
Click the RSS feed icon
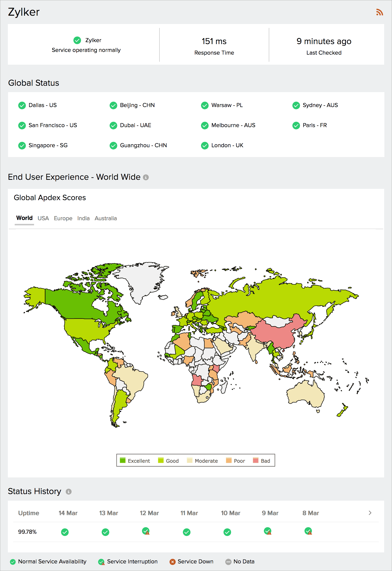380,12
